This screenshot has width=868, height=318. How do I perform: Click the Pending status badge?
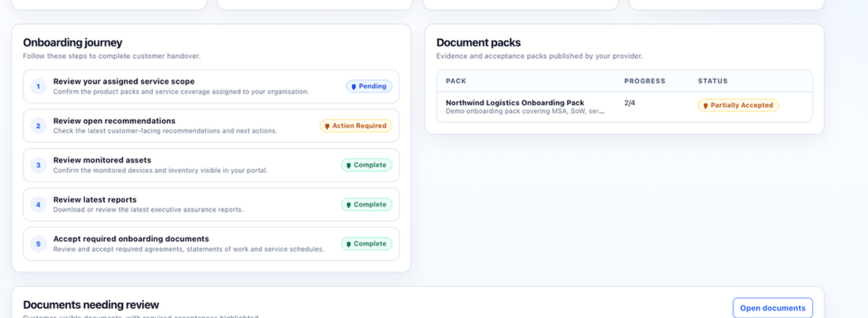tap(369, 86)
